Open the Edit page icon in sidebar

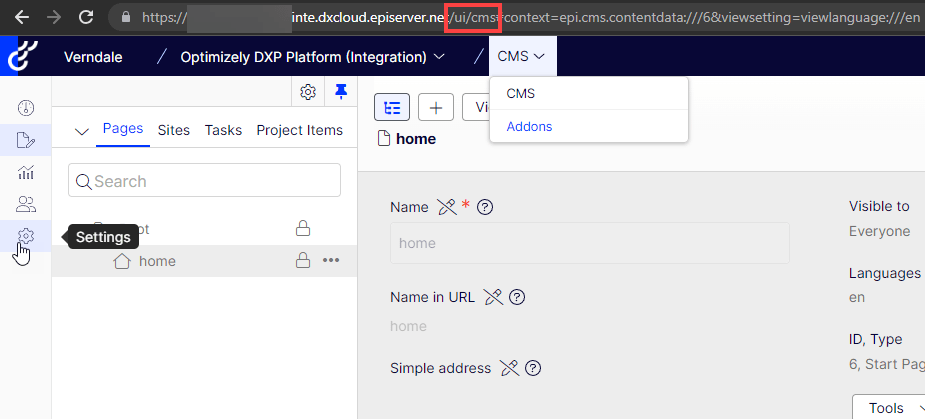coord(26,140)
